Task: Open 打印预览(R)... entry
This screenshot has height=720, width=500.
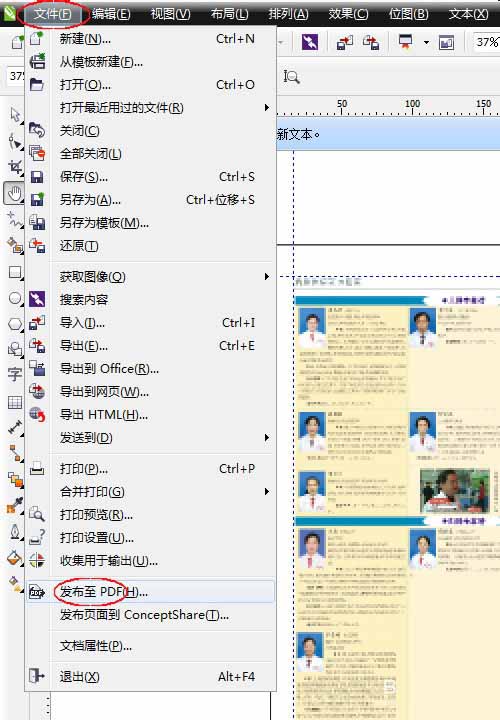Action: [x=151, y=514]
